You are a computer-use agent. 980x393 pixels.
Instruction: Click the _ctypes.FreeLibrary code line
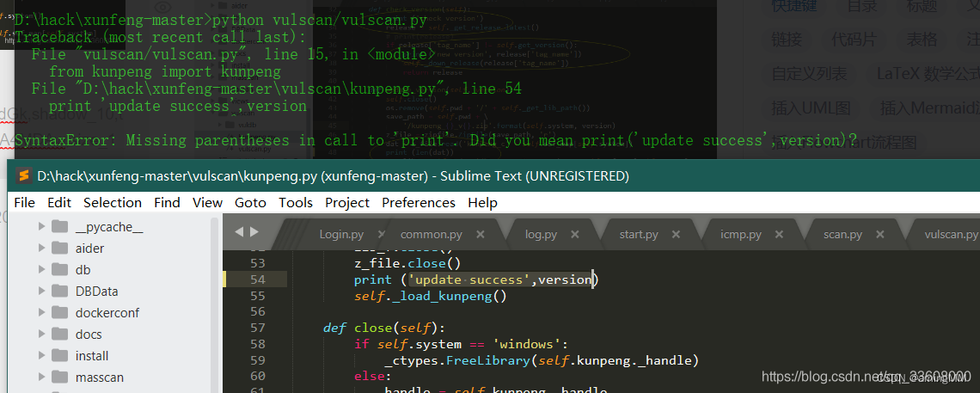coord(542,360)
